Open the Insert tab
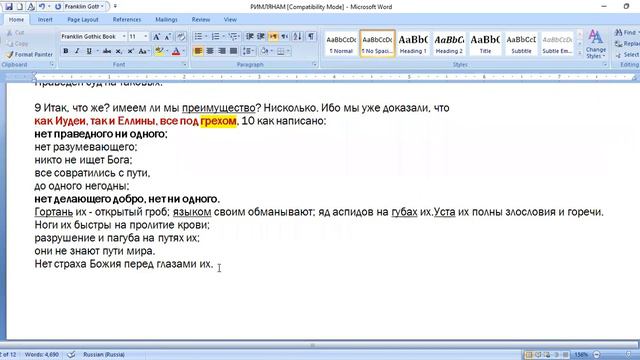640x360 pixels. (x=45, y=20)
